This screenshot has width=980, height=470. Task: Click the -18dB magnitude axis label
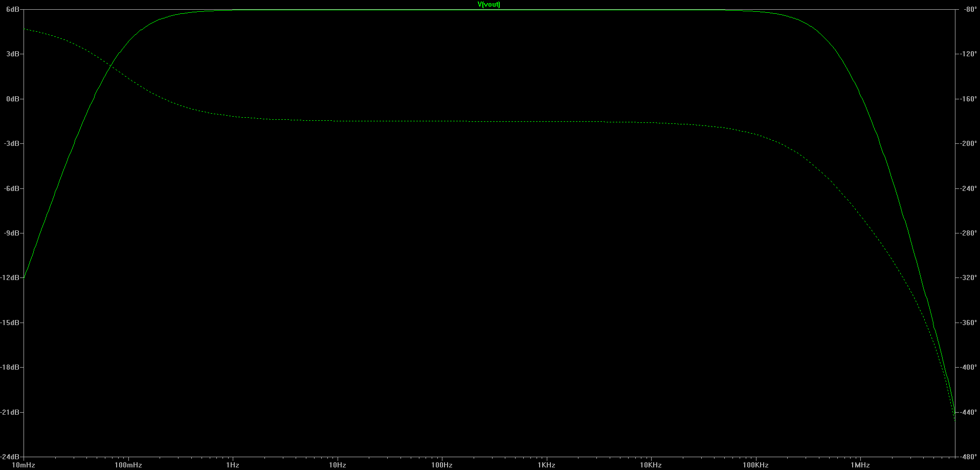[10, 367]
